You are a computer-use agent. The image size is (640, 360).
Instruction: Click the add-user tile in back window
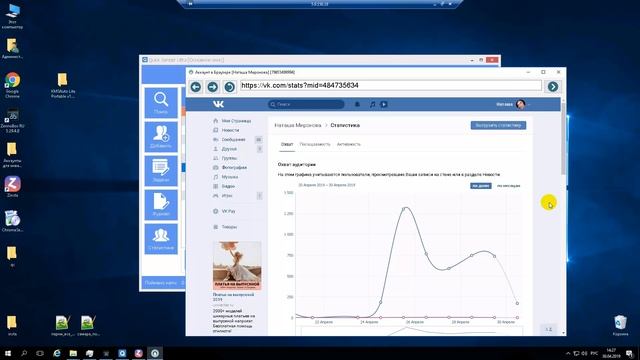pos(161,137)
